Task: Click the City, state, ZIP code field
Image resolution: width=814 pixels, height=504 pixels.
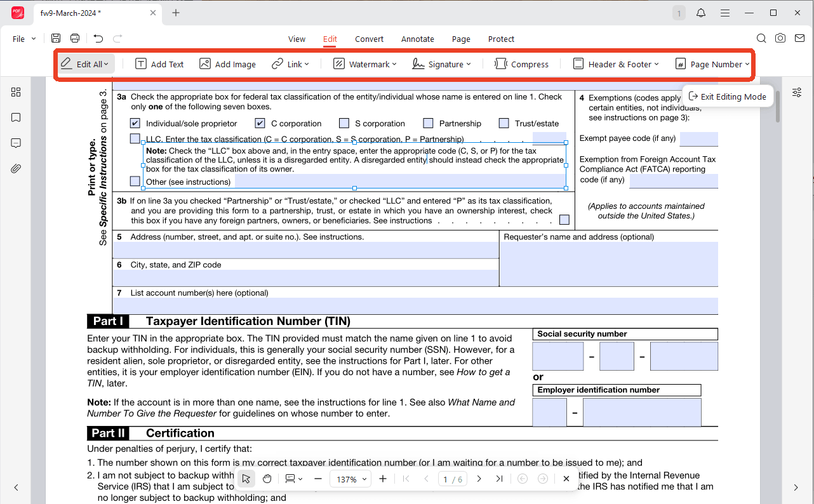Action: coord(306,278)
